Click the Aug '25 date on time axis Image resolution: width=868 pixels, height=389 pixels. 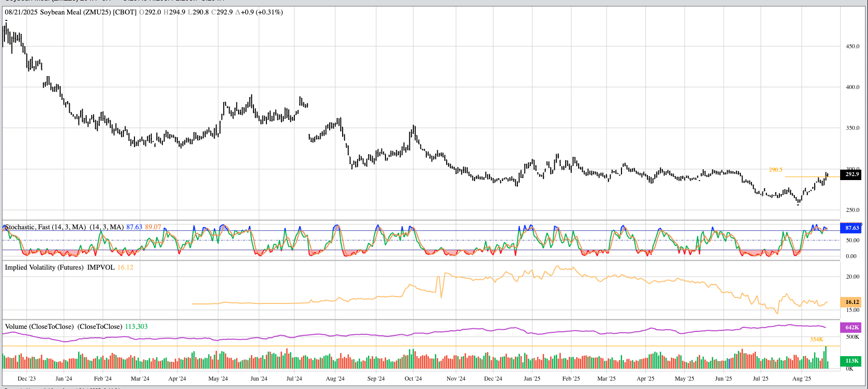coord(801,379)
